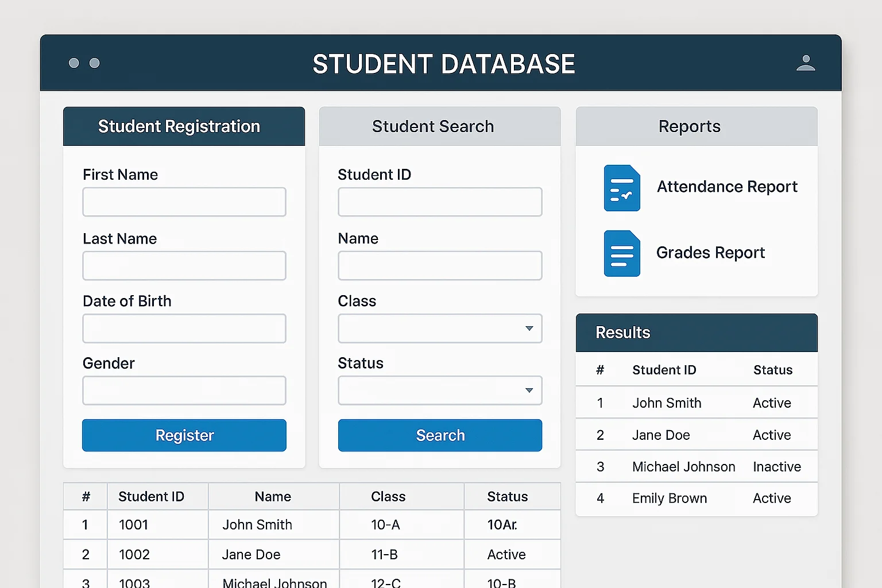This screenshot has height=588, width=882.
Task: Click the Student ID search field
Action: [x=440, y=202]
